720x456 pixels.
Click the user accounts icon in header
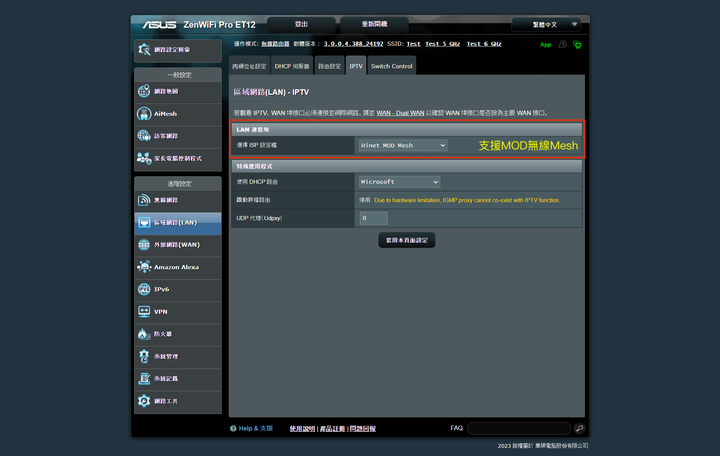562,45
